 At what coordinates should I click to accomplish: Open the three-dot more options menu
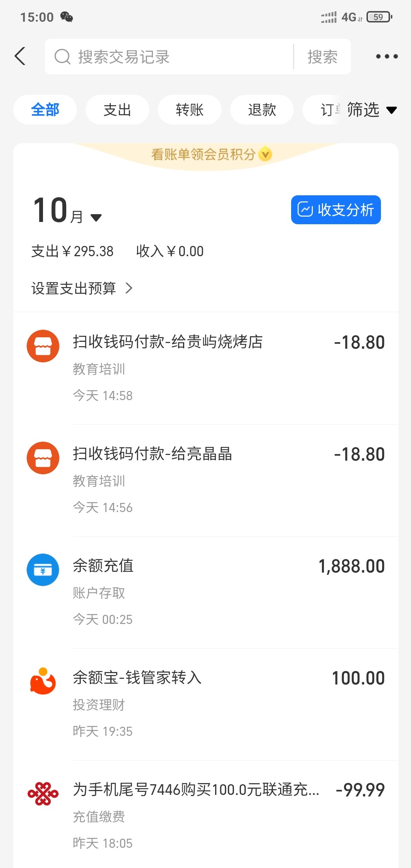coord(386,56)
